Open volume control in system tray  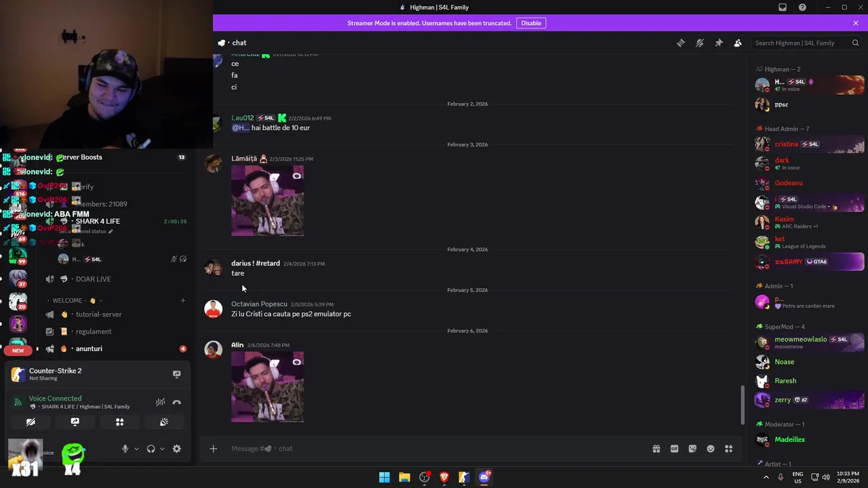pos(826,477)
